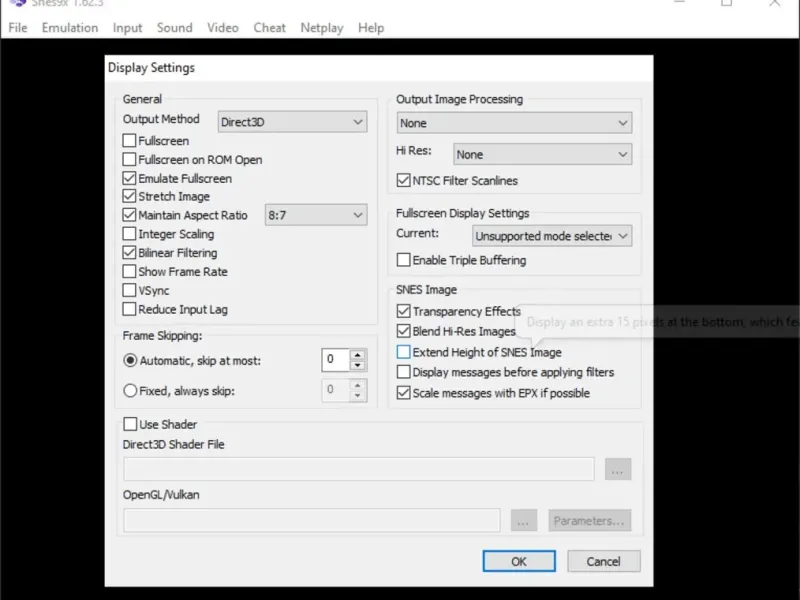The width and height of the screenshot is (800, 600).
Task: Toggle Maintain Aspect Ratio checkbox
Action: 130,215
